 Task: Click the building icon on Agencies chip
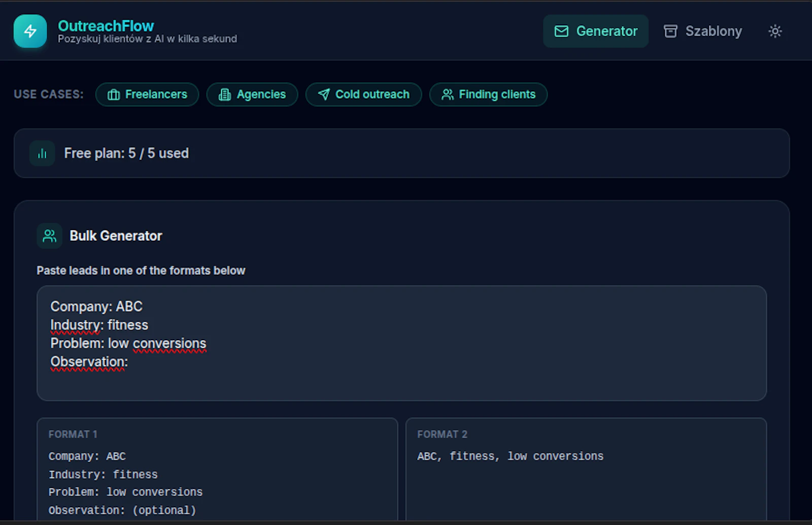point(224,94)
